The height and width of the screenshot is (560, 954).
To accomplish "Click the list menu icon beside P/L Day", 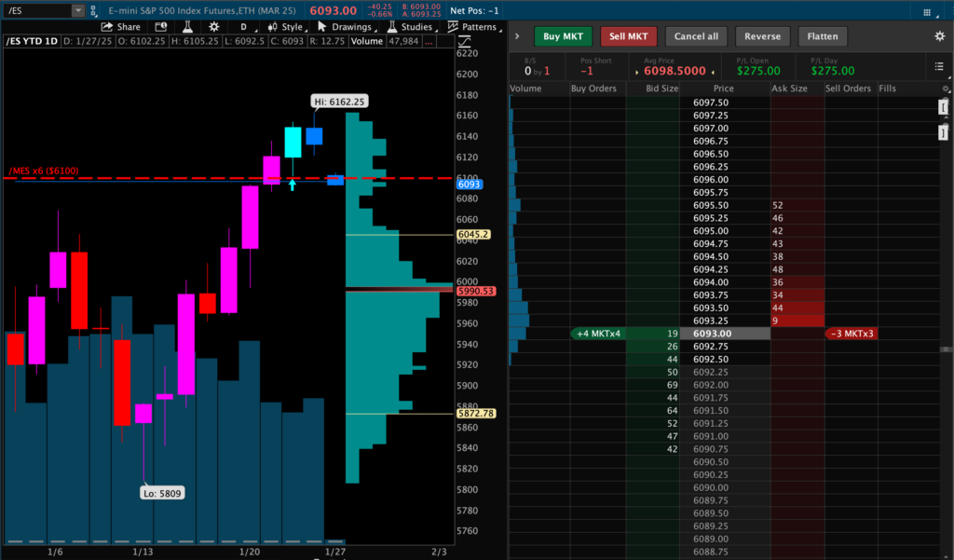I will point(939,66).
